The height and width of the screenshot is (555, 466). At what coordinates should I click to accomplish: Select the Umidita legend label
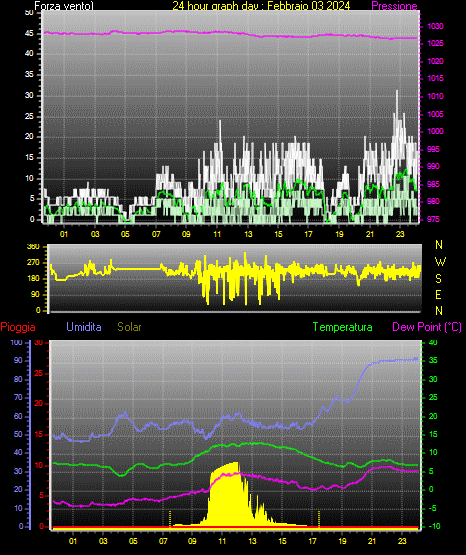pos(84,327)
